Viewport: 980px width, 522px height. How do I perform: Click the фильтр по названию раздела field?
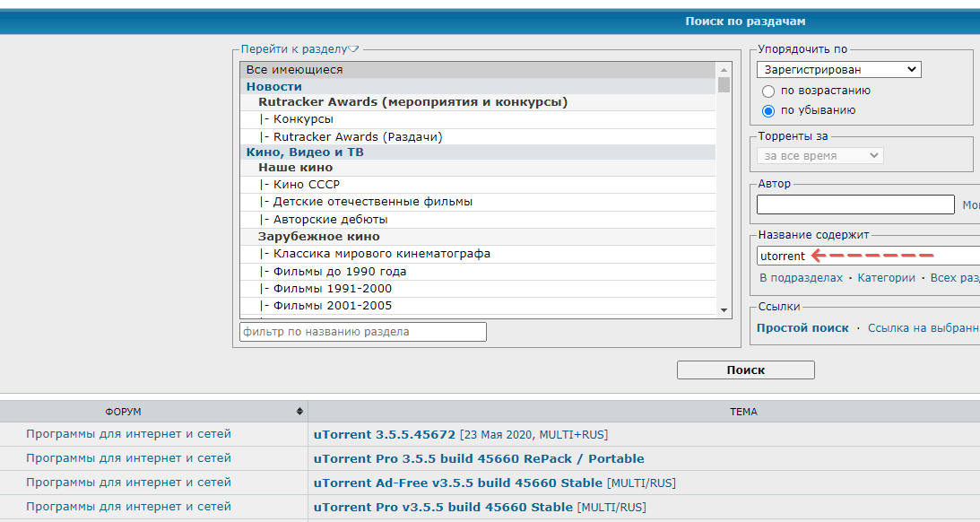[x=362, y=331]
